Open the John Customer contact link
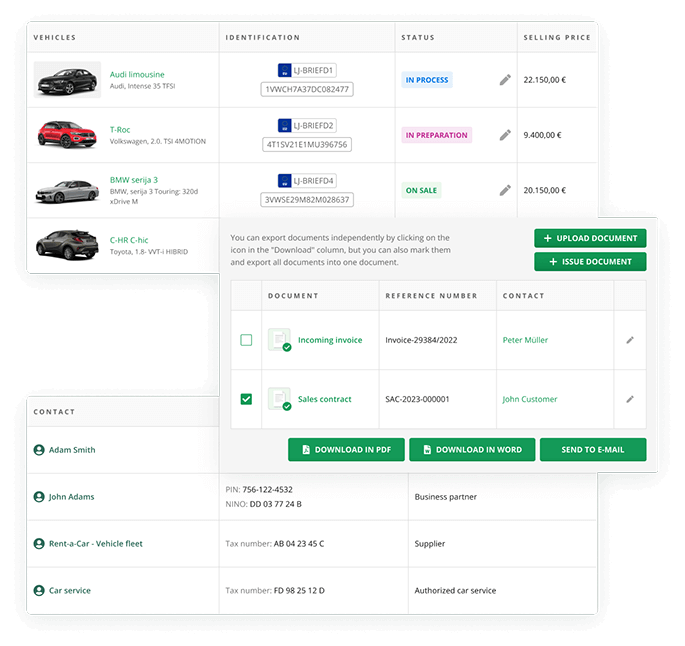Viewport: 685px width, 646px height. [529, 399]
